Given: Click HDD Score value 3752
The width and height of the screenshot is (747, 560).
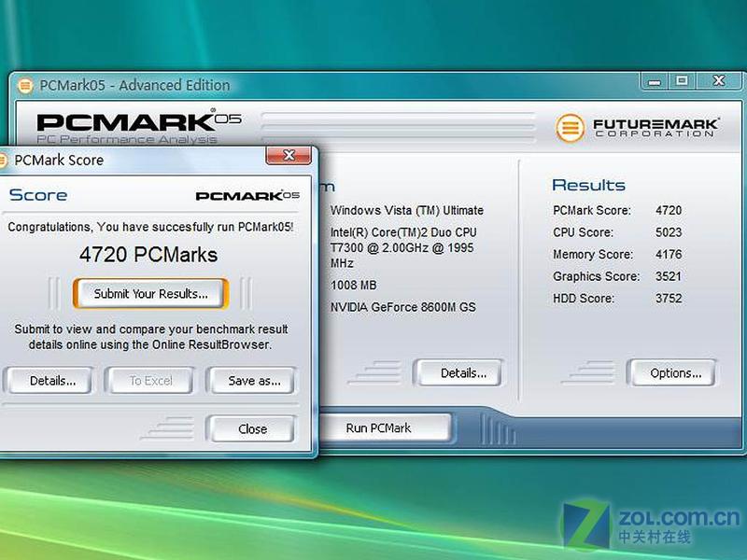Looking at the screenshot, I should pyautogui.click(x=669, y=298).
